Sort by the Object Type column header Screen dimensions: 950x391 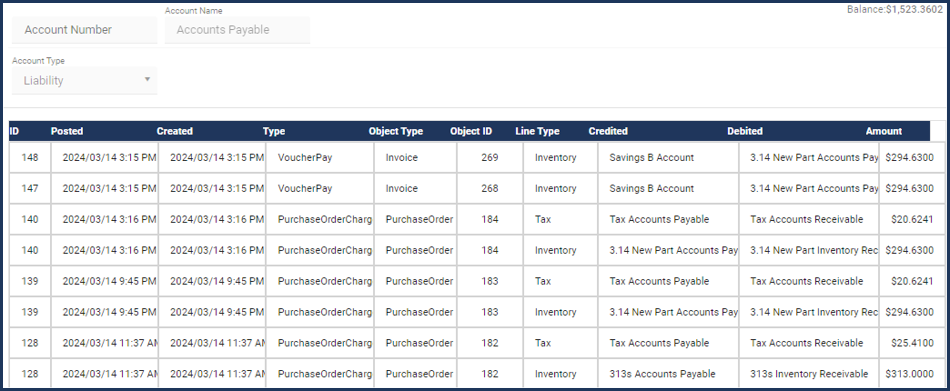(396, 131)
